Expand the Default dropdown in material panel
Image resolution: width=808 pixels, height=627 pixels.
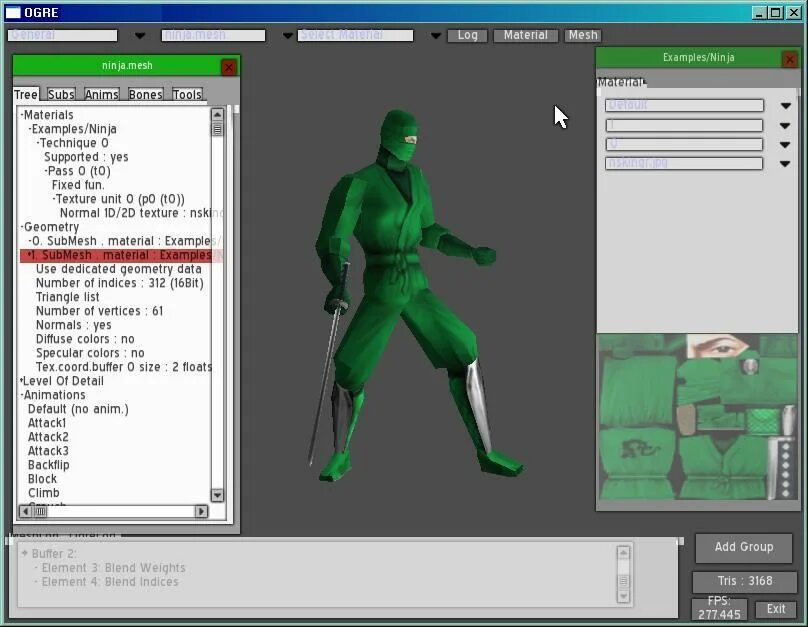point(785,106)
